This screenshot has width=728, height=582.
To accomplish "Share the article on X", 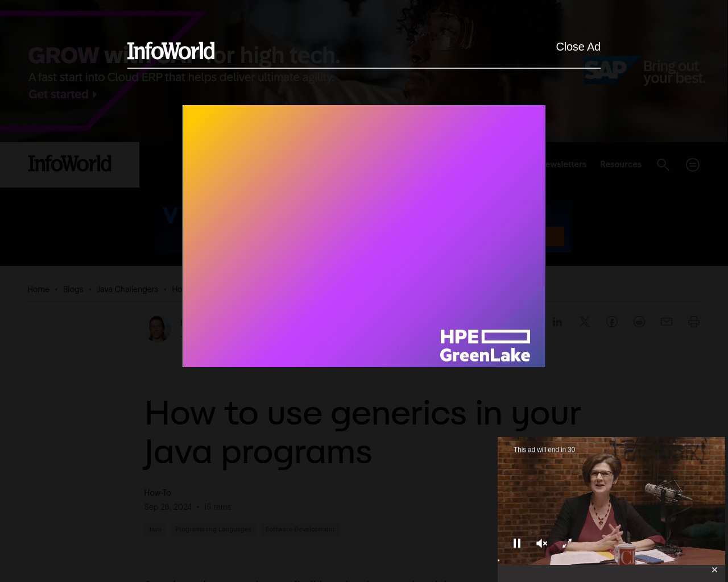I will click(x=585, y=322).
